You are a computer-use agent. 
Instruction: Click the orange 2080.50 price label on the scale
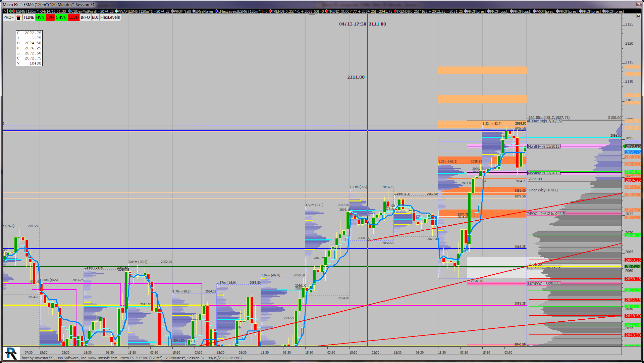click(633, 195)
